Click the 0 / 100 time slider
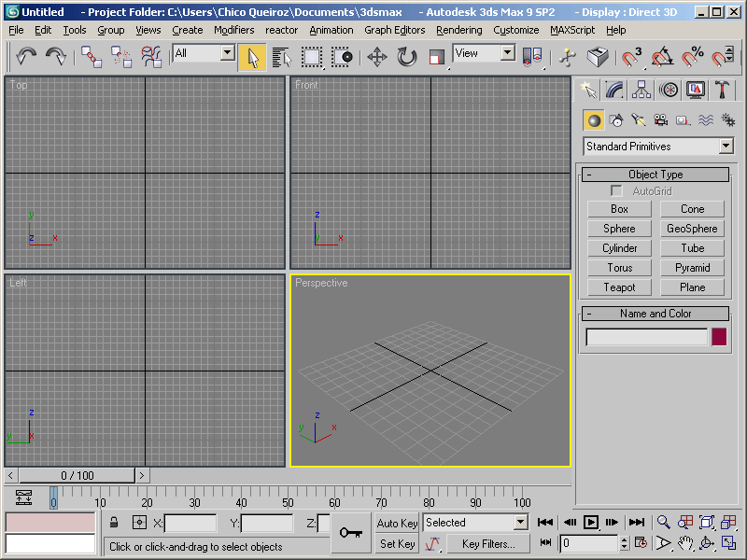The height and width of the screenshot is (560, 747). click(78, 475)
